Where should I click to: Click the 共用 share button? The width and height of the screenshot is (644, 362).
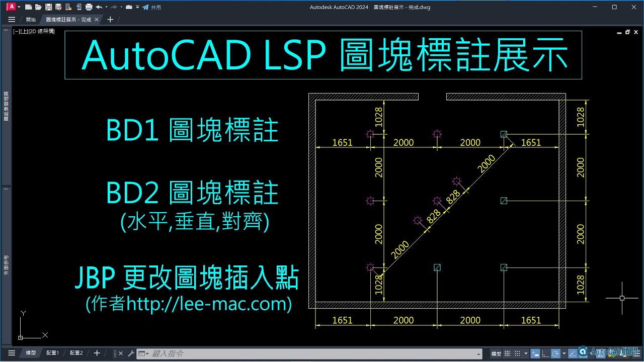click(x=151, y=7)
